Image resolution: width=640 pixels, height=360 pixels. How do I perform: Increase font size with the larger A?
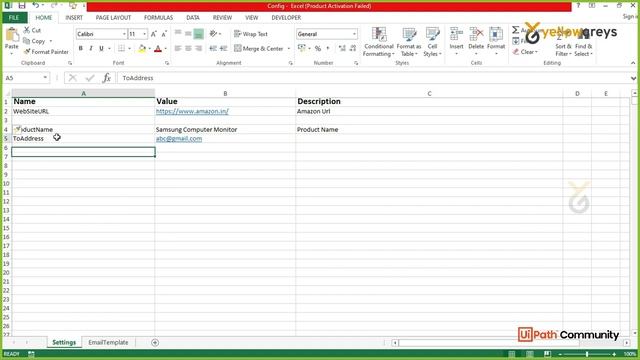pos(154,34)
